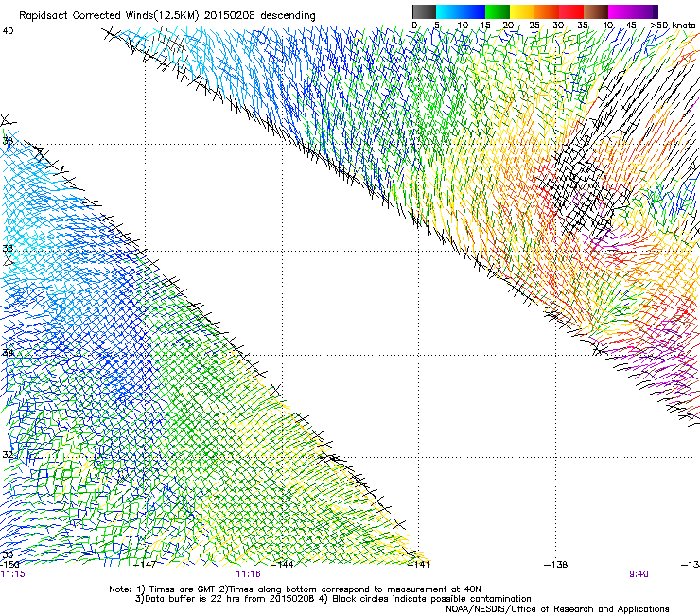This screenshot has width=700, height=615.
Task: Click the '0' legend scale label
Action: click(x=414, y=26)
